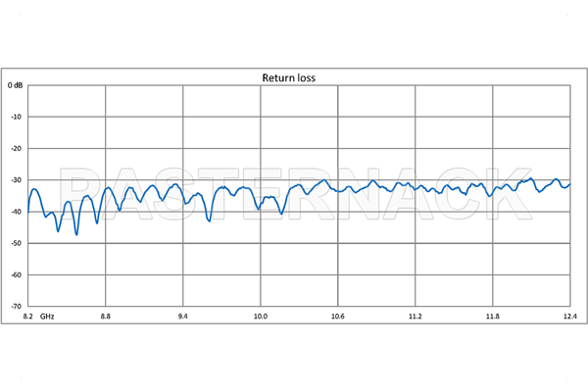Click the '0 dB' y-axis label
Screen dimensions: 588x392
[x=16, y=85]
